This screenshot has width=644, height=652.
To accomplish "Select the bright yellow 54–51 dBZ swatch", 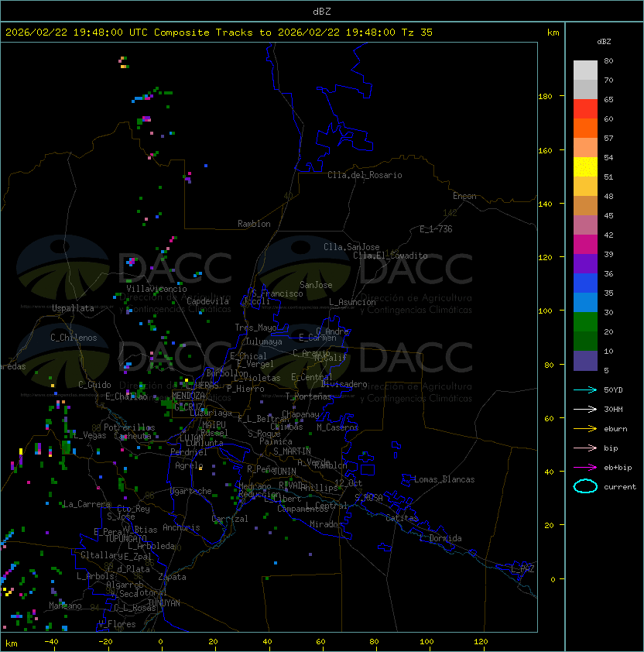I will coord(585,167).
